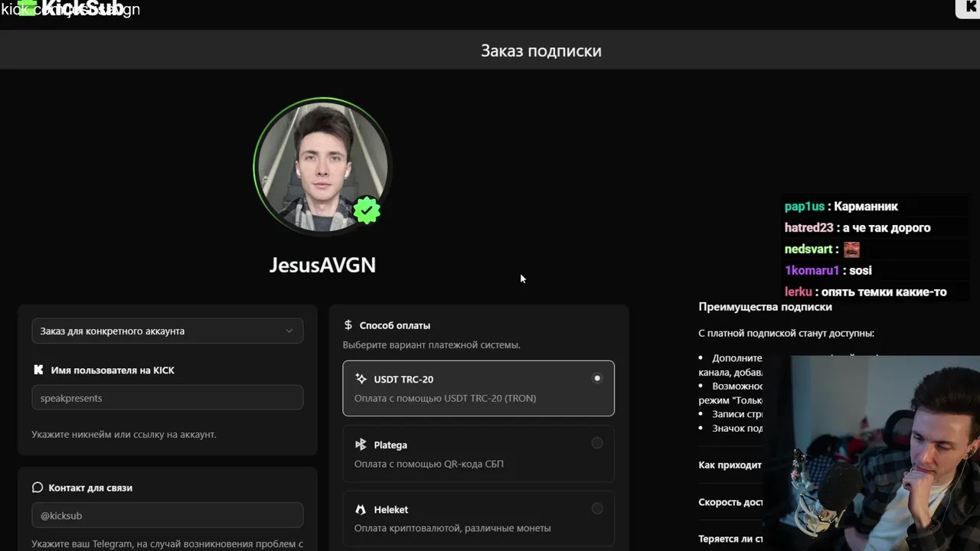Screen dimensions: 980x551
Task: Click the JesusAVGN profile avatar
Action: [322, 166]
